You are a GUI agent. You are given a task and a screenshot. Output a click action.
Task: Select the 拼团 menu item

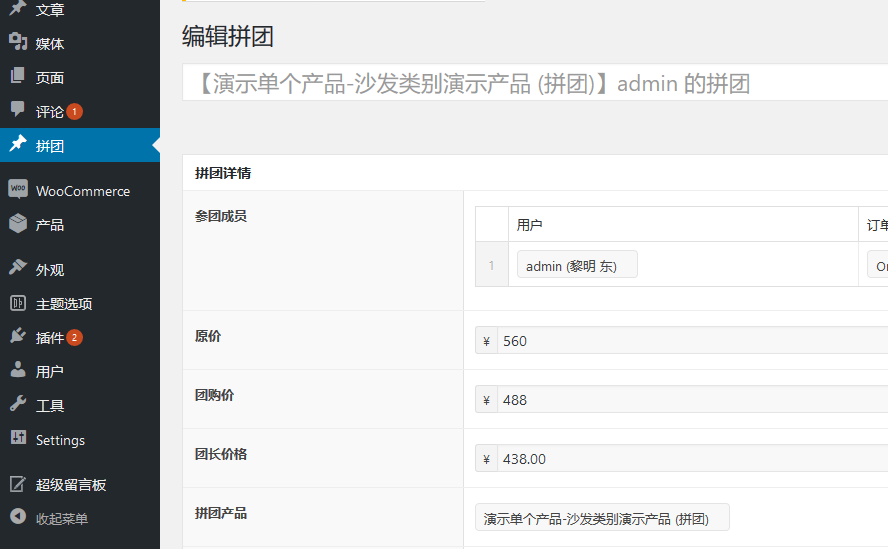80,145
